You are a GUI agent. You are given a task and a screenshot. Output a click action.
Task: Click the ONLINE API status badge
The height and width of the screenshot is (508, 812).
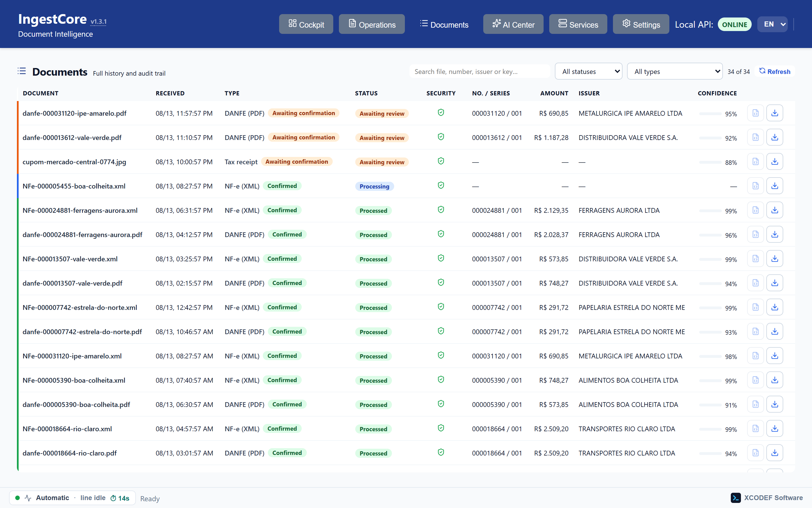734,25
